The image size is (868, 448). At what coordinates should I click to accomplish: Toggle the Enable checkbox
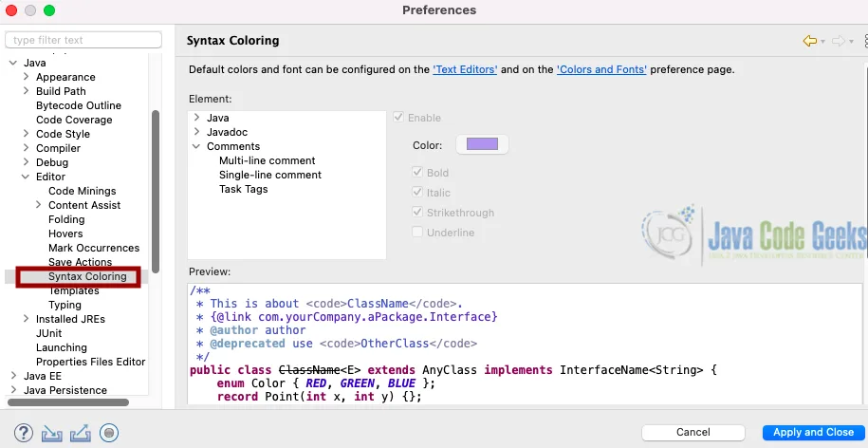click(398, 118)
